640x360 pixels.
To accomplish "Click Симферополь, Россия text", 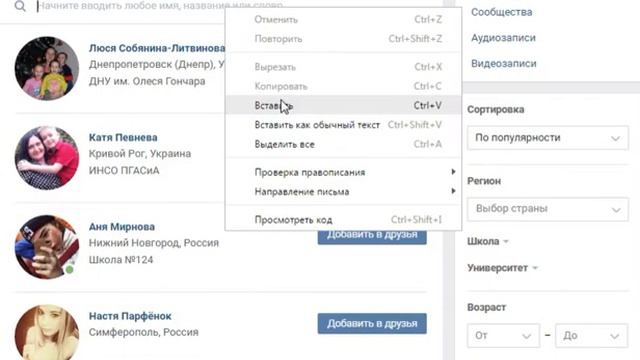I will click(144, 332).
